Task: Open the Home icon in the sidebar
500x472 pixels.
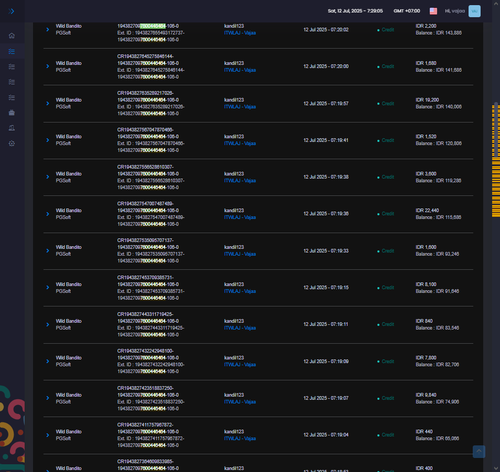Action: pos(12,36)
